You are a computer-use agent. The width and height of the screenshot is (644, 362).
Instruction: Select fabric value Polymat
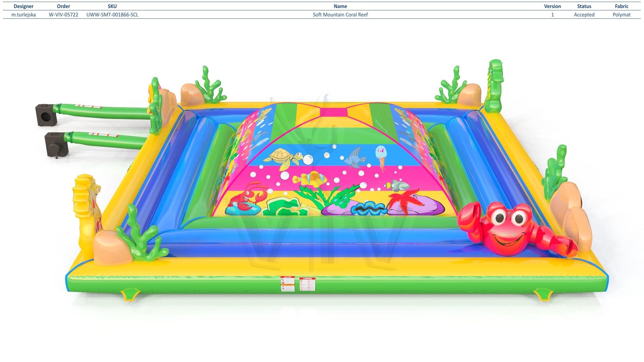coord(622,15)
